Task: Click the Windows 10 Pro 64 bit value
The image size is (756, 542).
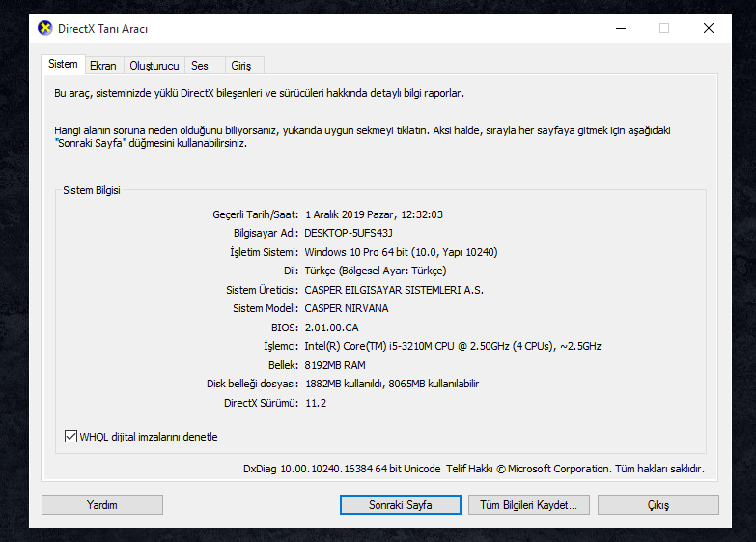Action: click(401, 252)
